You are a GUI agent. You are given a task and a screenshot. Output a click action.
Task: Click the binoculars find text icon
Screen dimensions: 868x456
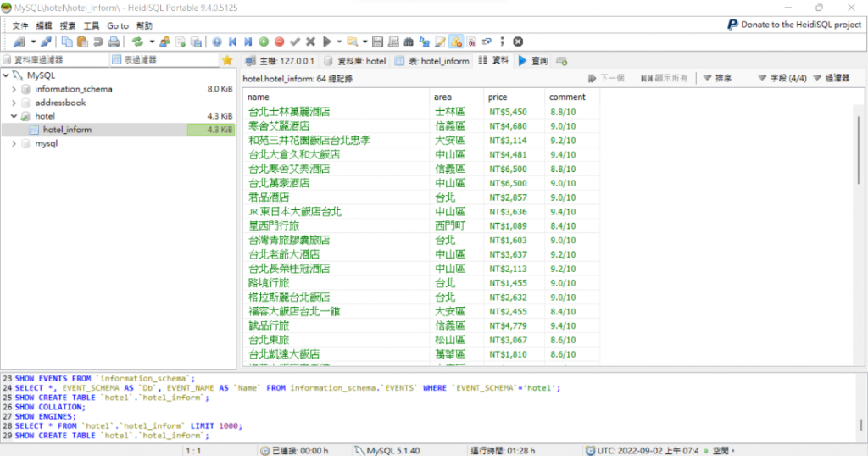409,42
